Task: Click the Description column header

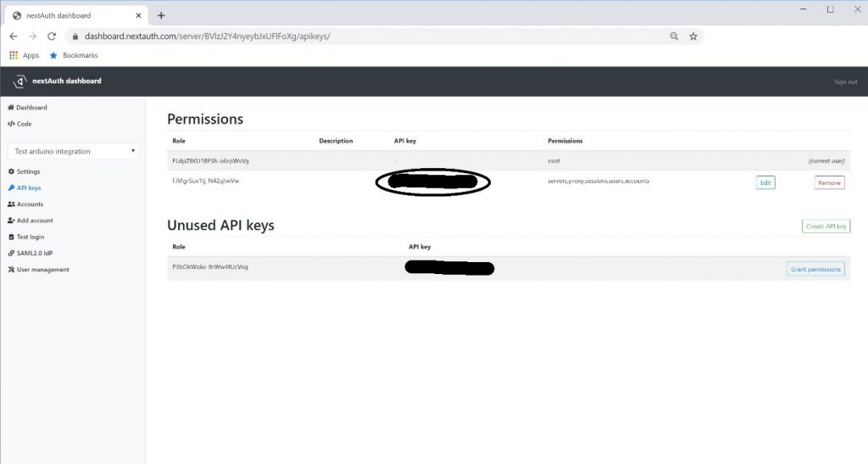Action: (336, 141)
